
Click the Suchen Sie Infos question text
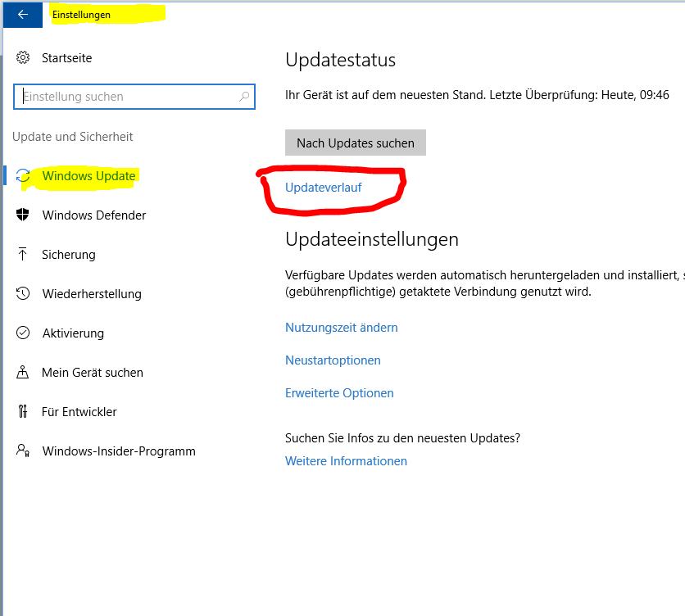402,438
